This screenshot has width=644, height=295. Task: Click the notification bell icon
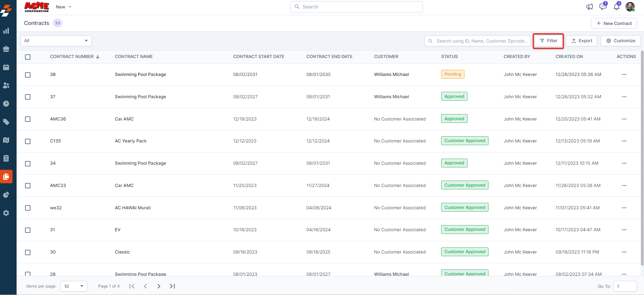pyautogui.click(x=617, y=7)
